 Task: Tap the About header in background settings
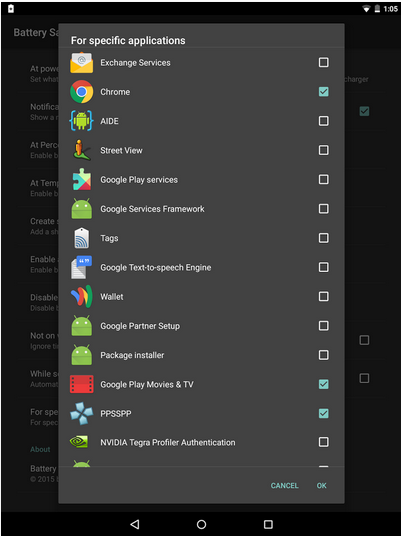click(x=40, y=449)
